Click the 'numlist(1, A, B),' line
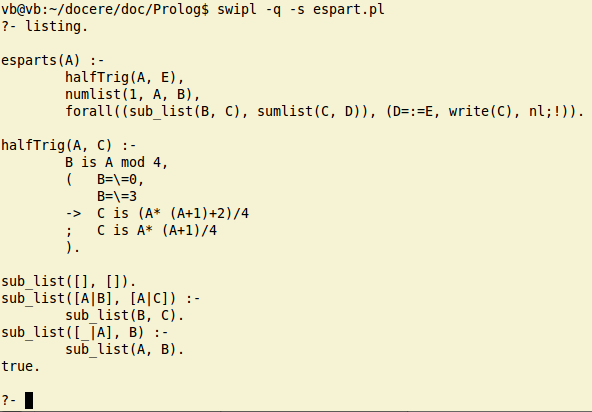Screen dimensions: 592x412 tap(133, 94)
